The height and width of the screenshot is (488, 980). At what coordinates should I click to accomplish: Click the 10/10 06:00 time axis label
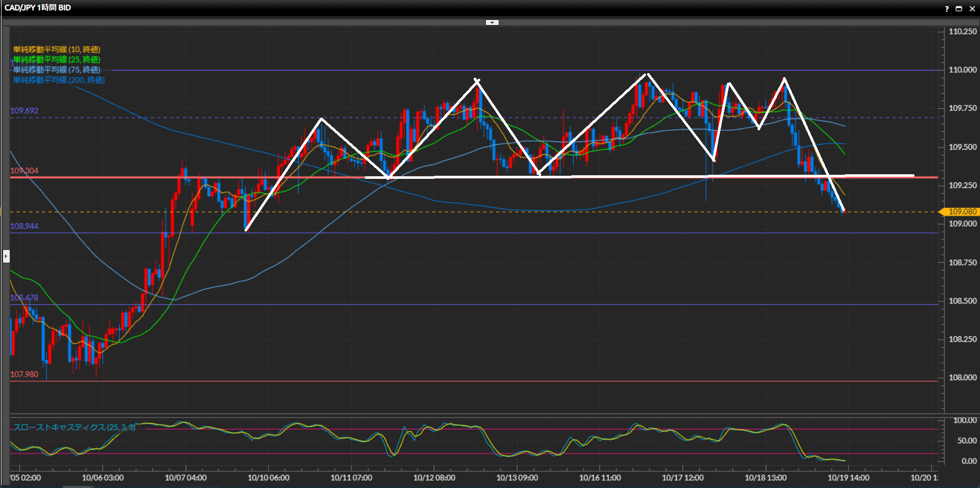click(x=268, y=478)
